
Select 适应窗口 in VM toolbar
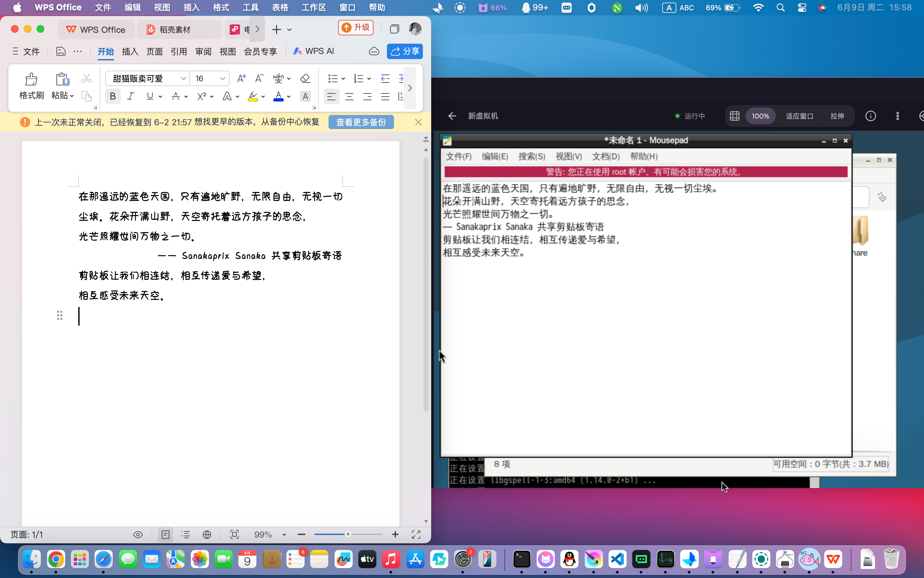click(800, 116)
